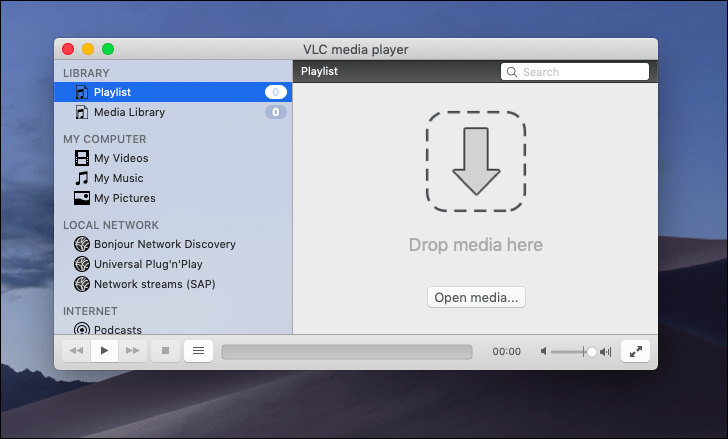This screenshot has height=439, width=728.
Task: Minimize VLC with the yellow button
Action: coord(88,49)
